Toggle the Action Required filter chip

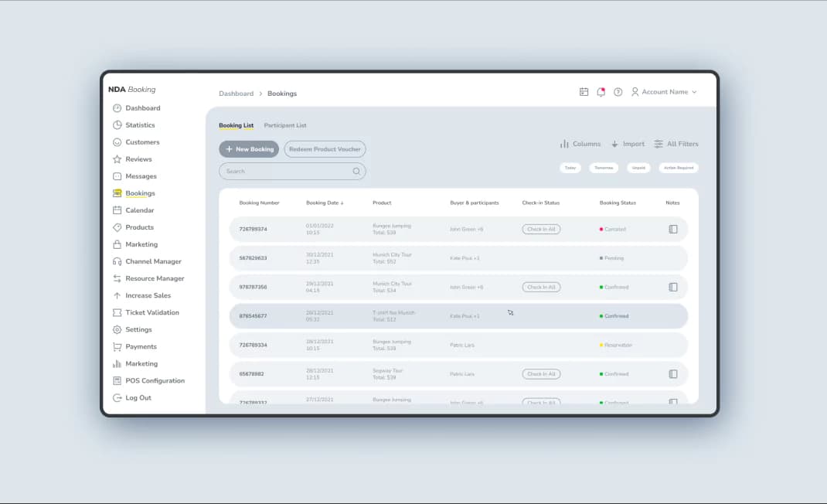[x=679, y=168]
